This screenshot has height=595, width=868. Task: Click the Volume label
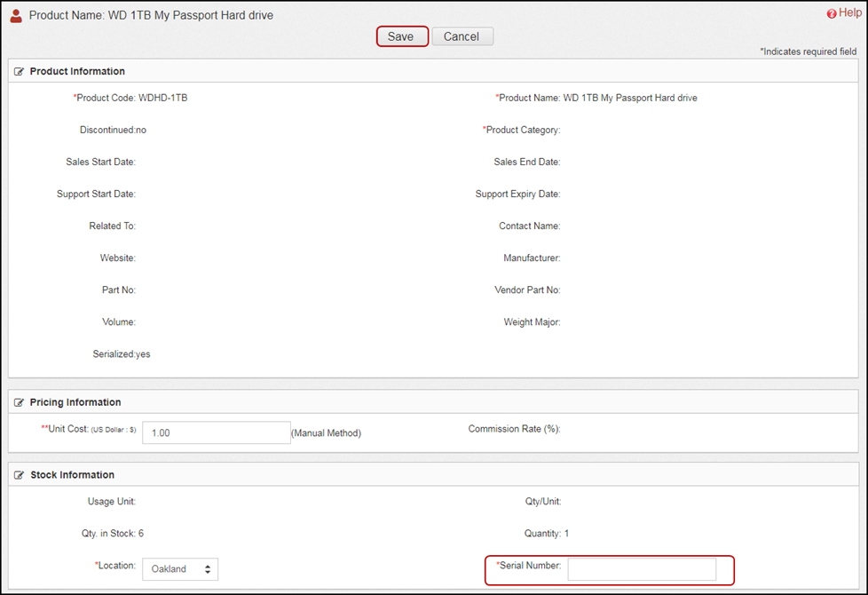click(x=119, y=321)
